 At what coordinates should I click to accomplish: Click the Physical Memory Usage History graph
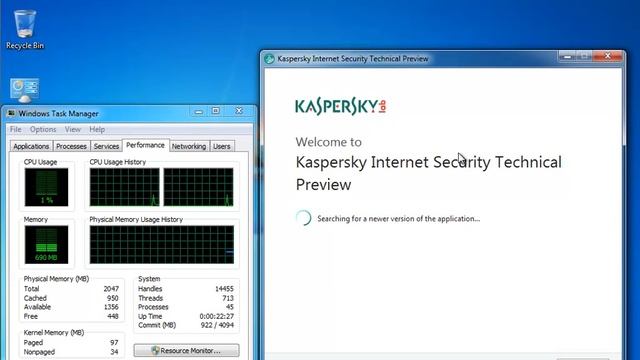click(162, 244)
